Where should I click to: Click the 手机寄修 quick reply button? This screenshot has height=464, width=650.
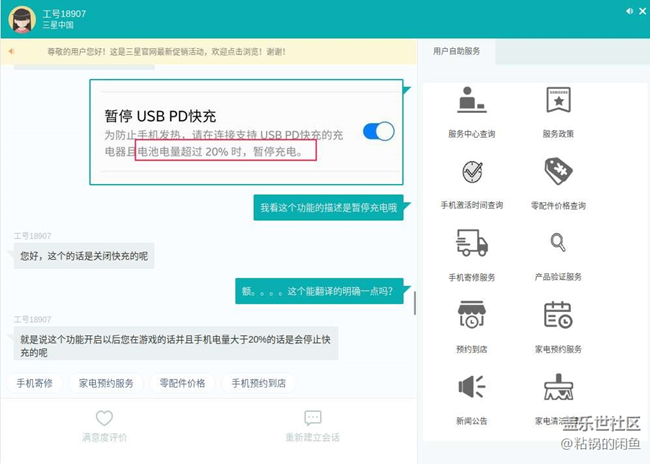(x=35, y=383)
